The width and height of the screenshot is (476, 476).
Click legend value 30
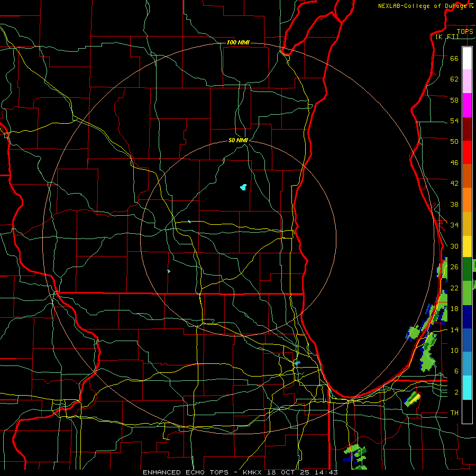pos(454,246)
